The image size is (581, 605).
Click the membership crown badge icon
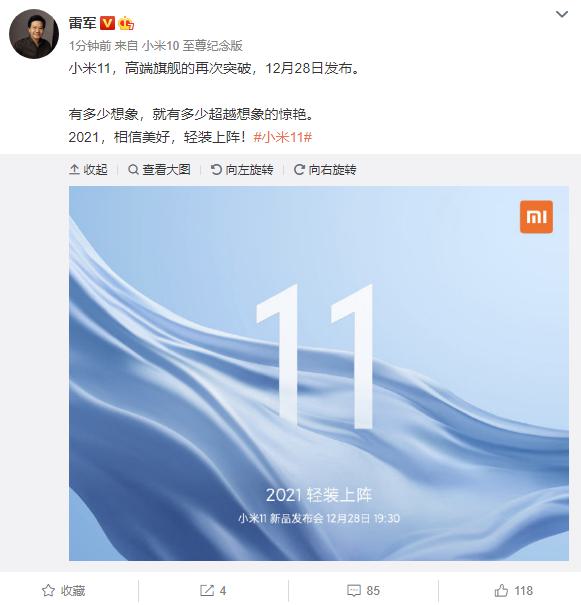click(126, 23)
